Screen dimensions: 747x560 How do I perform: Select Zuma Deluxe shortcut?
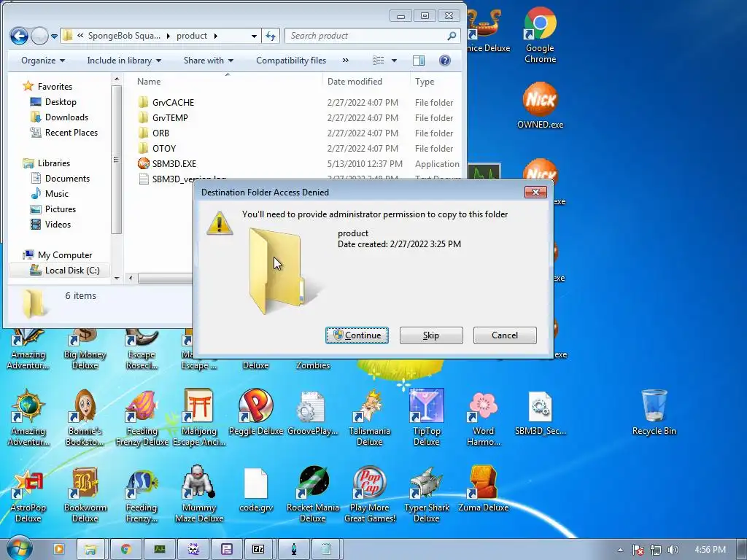483,489
